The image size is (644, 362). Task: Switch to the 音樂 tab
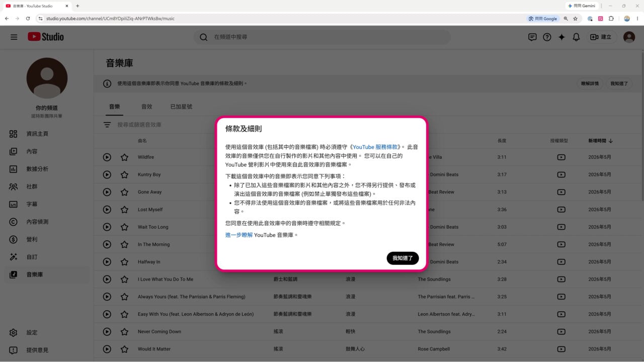click(114, 107)
